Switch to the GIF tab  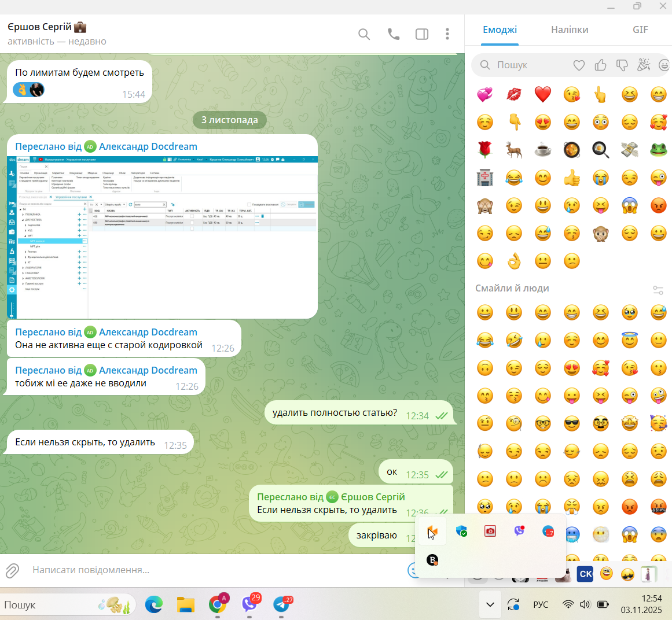coord(640,30)
